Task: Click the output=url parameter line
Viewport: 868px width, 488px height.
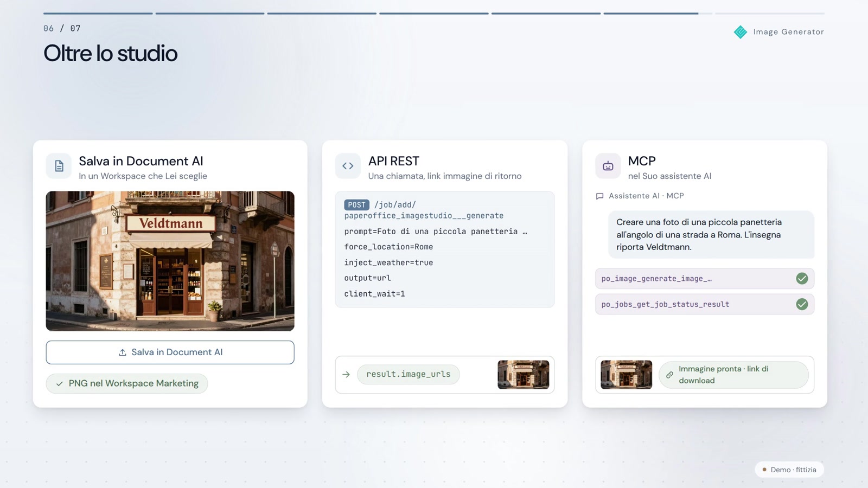Action: (367, 278)
